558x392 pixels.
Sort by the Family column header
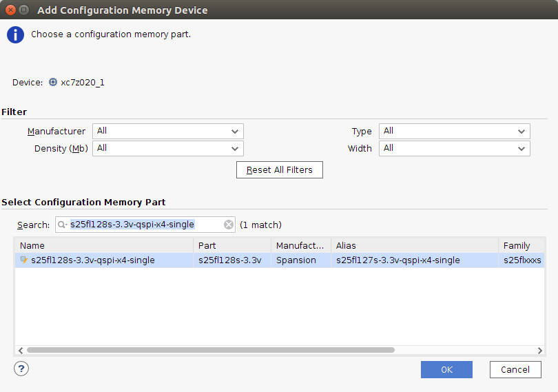tap(521, 246)
